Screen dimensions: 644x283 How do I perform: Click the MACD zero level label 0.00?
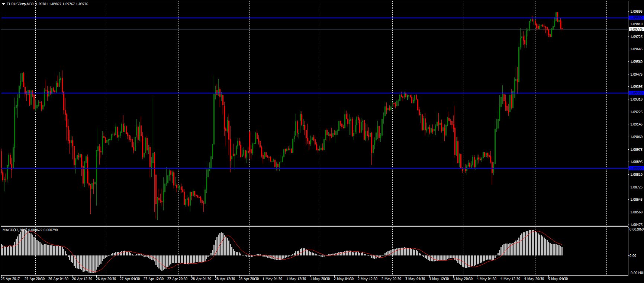[633, 255]
